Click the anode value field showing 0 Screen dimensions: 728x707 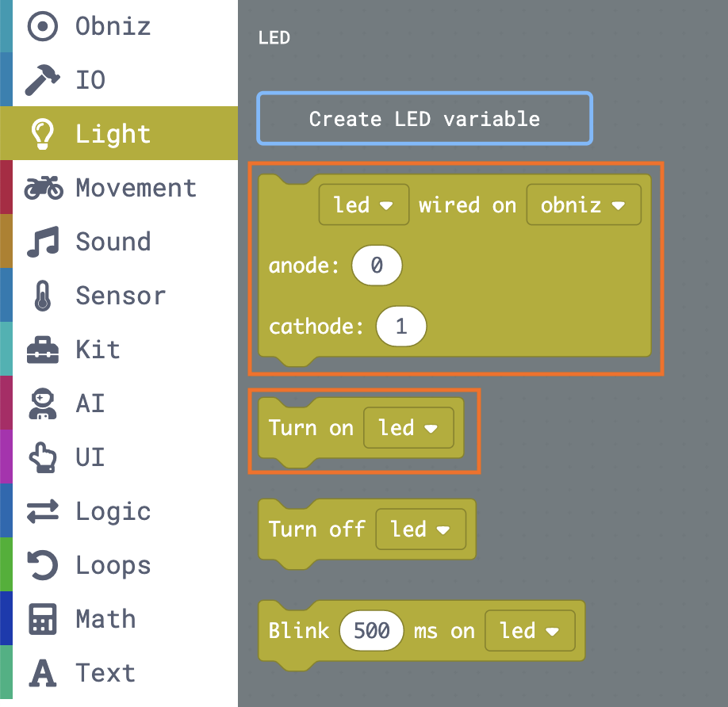click(x=377, y=266)
